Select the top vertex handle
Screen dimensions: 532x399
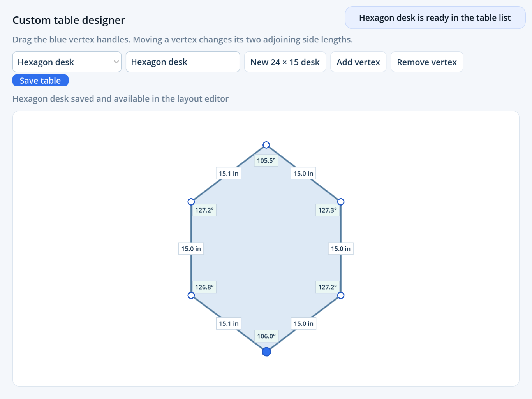266,145
